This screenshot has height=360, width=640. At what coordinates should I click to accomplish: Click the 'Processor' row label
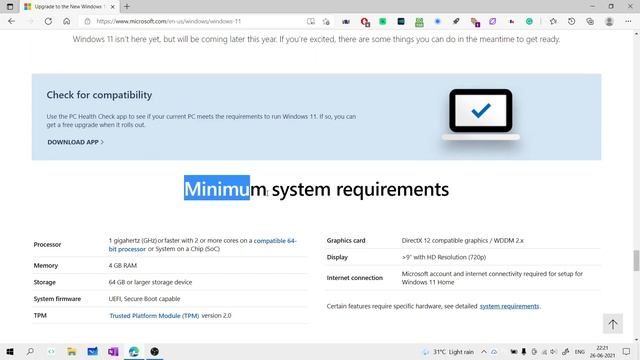coord(47,244)
